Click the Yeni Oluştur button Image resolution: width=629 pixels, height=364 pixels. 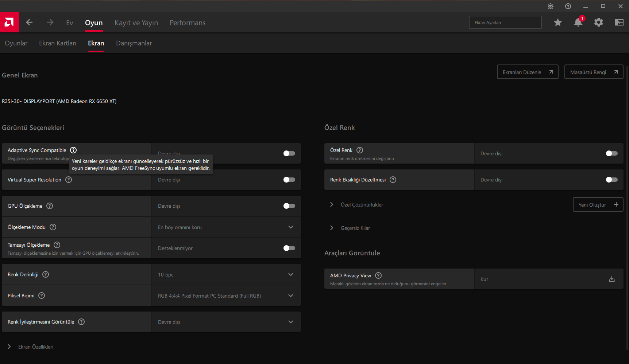click(x=598, y=205)
